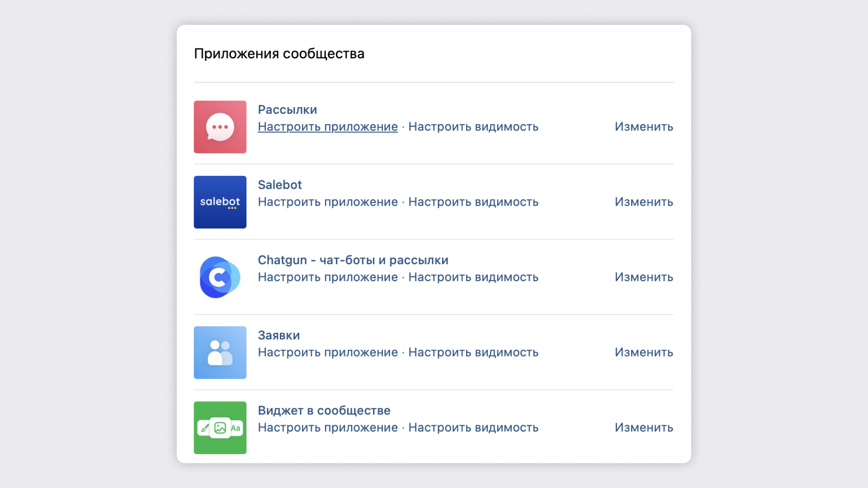Open the Salebot app icon
This screenshot has width=868, height=488.
coord(220,202)
